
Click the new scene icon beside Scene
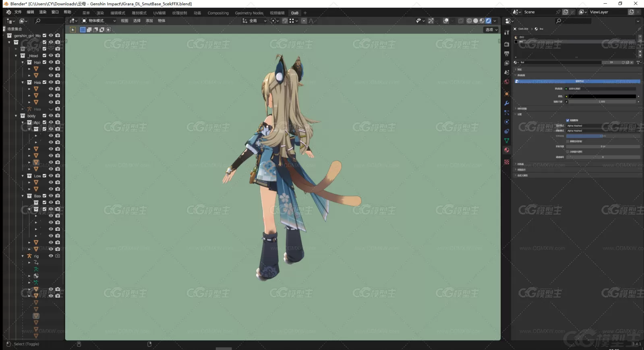coord(565,12)
